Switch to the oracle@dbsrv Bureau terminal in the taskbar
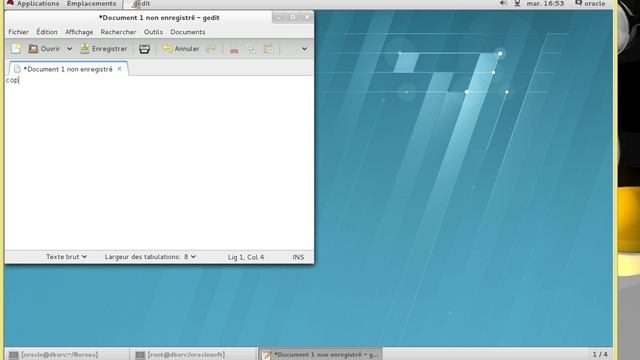This screenshot has width=640, height=360. coord(67,355)
